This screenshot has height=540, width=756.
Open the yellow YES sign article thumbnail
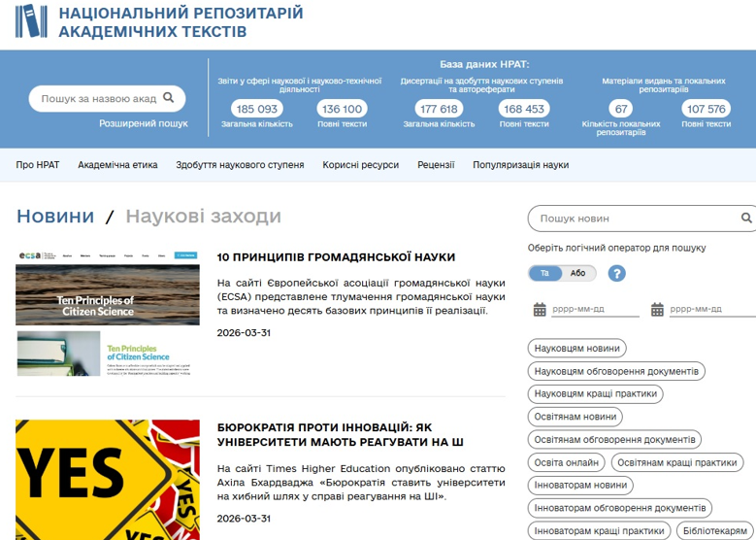(x=108, y=480)
